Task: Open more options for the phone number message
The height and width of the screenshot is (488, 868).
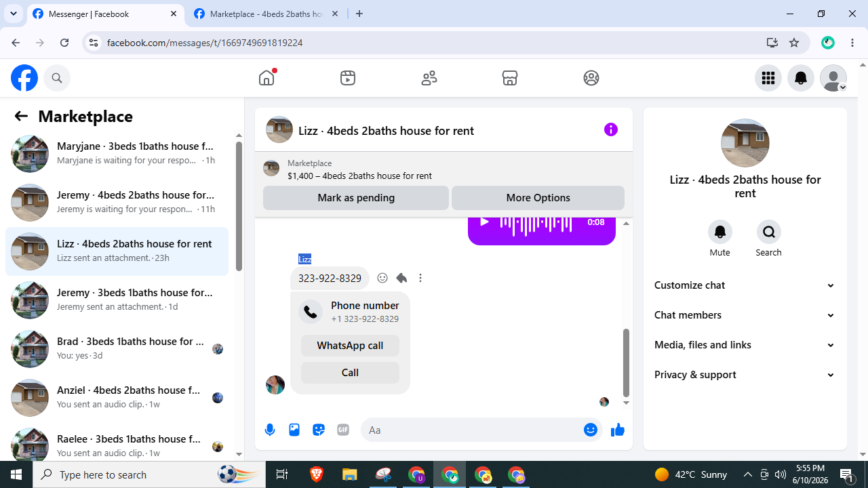Action: [x=420, y=278]
